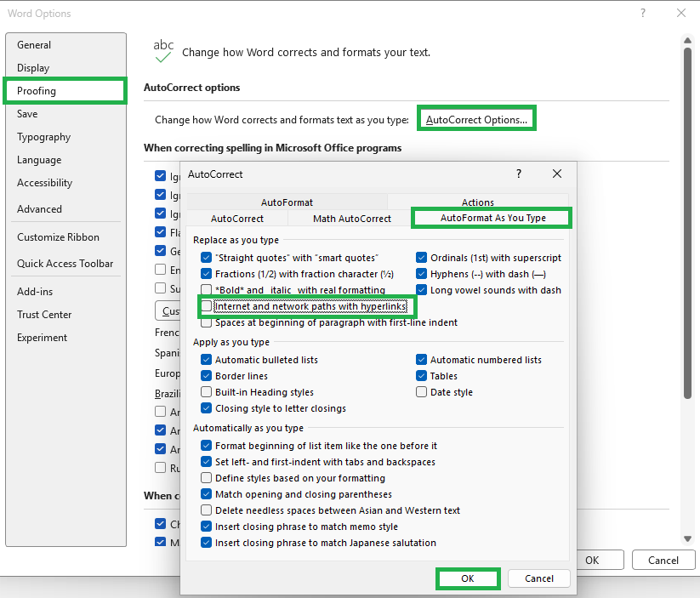Close the AutoCorrect dialog with X
700x598 pixels.
[557, 174]
